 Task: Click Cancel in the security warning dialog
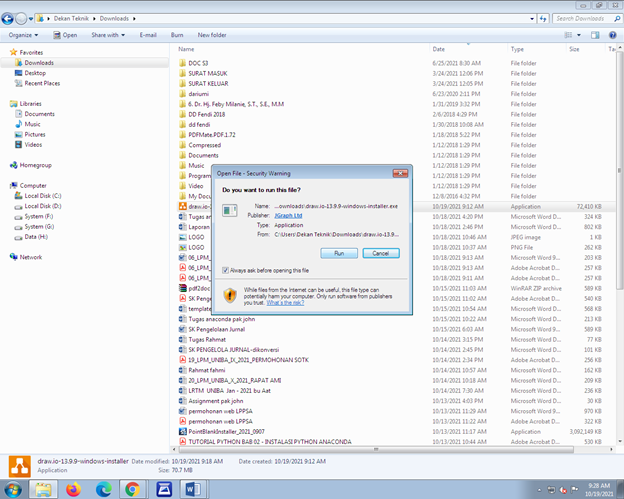click(x=381, y=253)
